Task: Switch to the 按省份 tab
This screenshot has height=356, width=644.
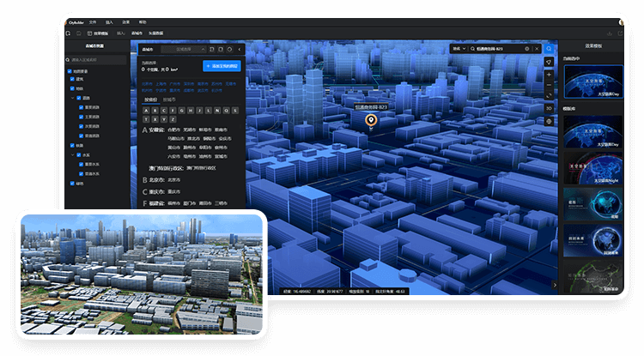Action: (x=151, y=100)
